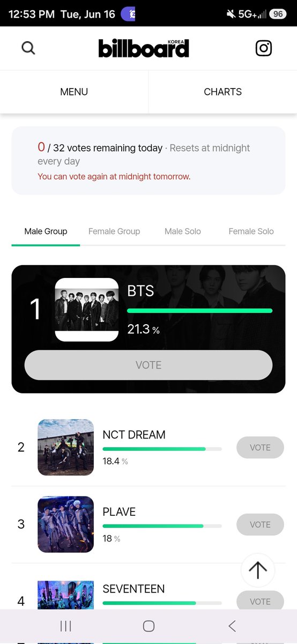
Task: Tap the Android back navigation icon
Action: (x=232, y=626)
